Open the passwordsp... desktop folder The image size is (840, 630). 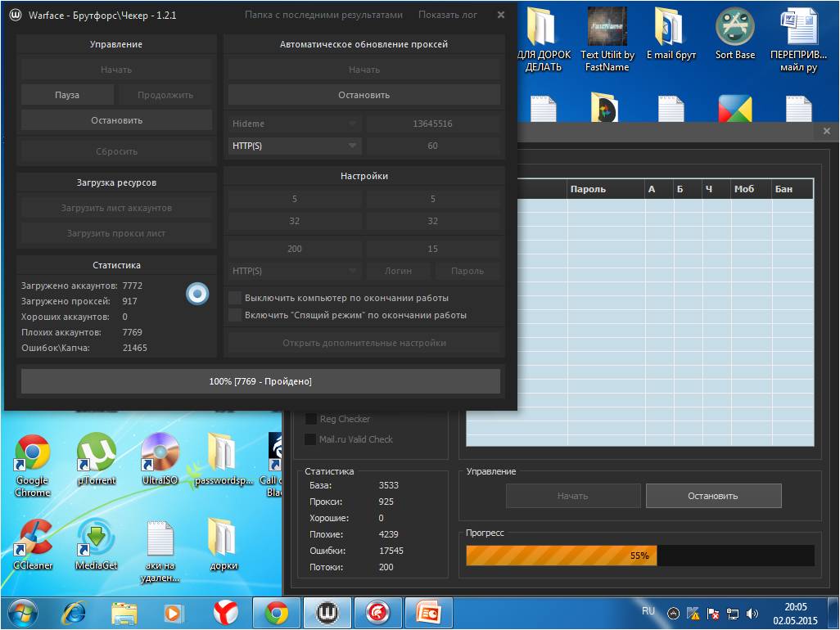[x=224, y=459]
